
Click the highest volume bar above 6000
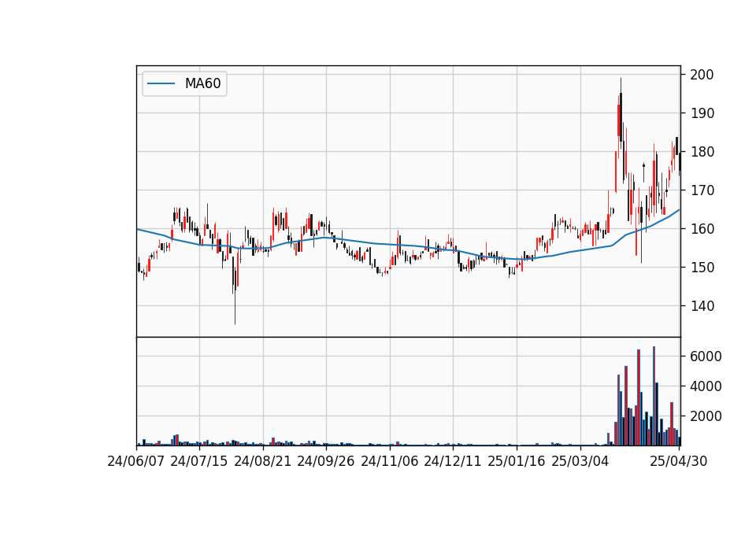(x=654, y=396)
